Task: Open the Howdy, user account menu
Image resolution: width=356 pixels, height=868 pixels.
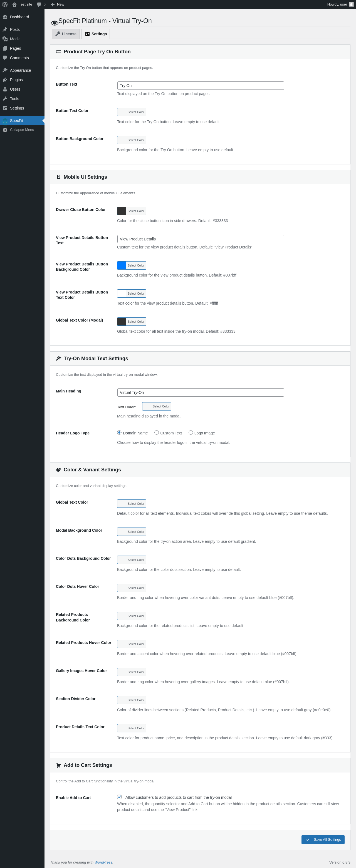Action: [340, 4]
